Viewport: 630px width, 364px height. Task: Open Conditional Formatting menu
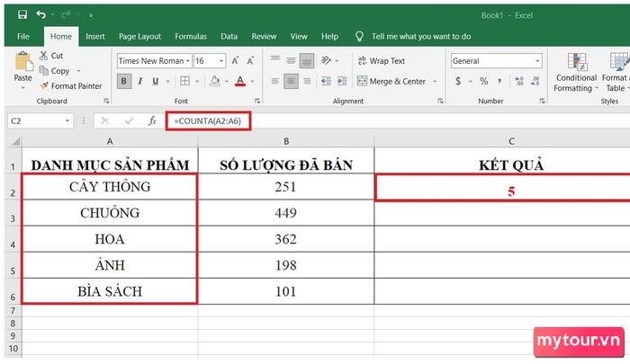(576, 73)
